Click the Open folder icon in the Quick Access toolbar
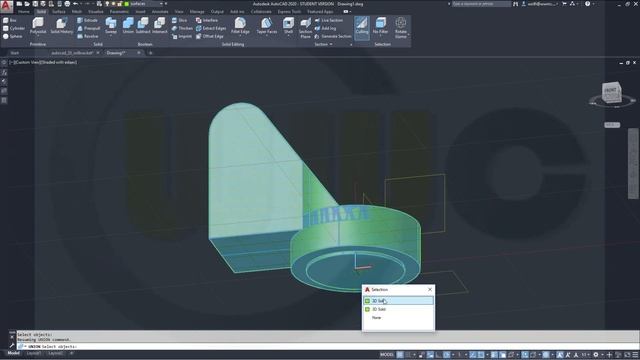The image size is (640, 360). pos(27,4)
